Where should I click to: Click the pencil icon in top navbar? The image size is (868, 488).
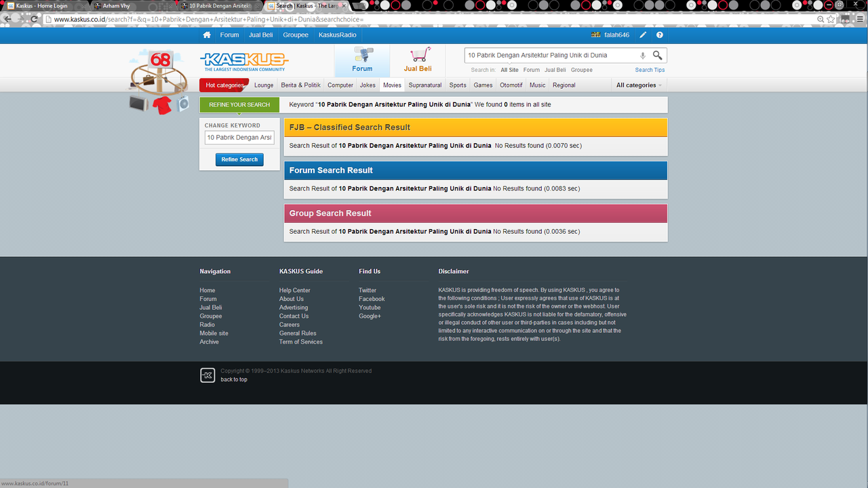pyautogui.click(x=643, y=35)
